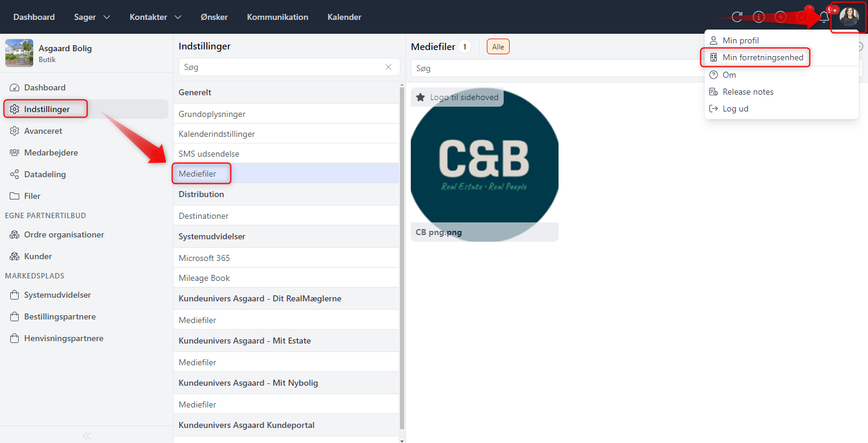Open Kalenderindstillinger settings

[286, 134]
